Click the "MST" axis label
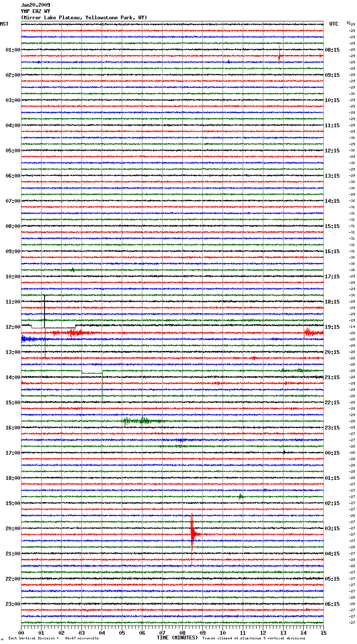Screen dimensions: 357x644 pos(4,24)
